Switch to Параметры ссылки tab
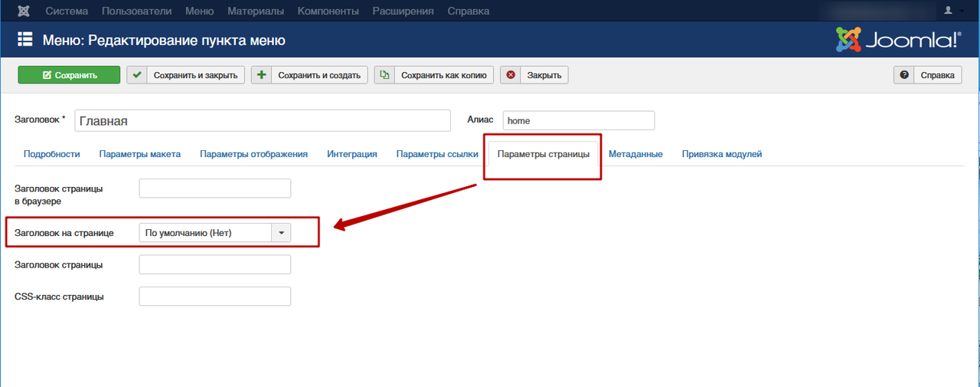980x387 pixels. (436, 154)
